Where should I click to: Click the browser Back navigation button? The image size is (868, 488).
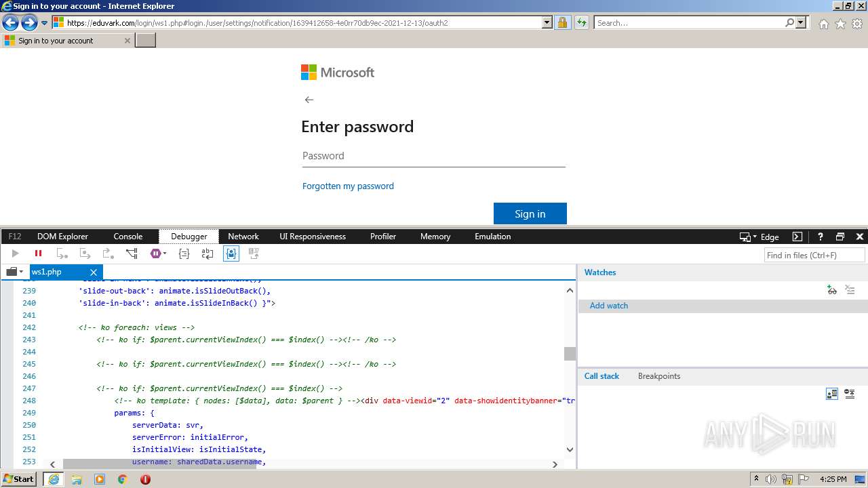tap(10, 23)
